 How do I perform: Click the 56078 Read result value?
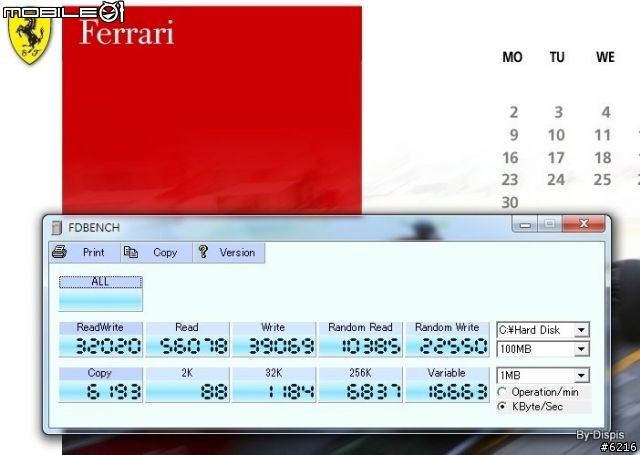pos(193,346)
